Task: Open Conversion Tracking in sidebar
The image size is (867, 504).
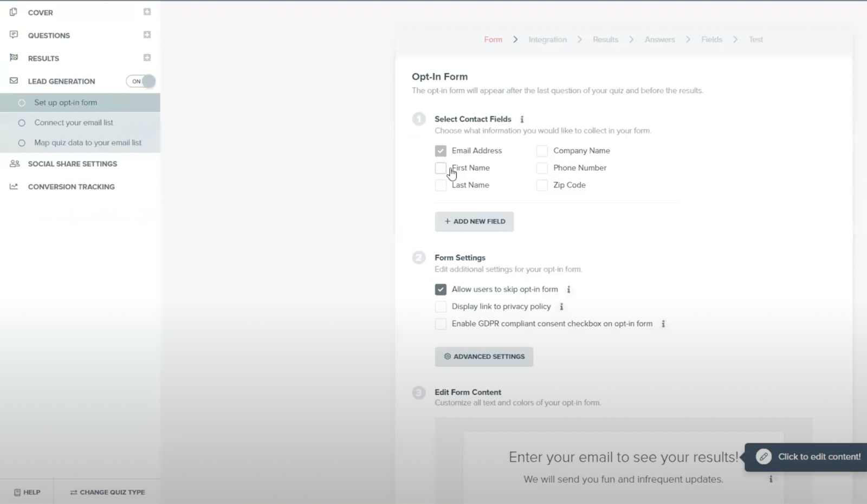Action: click(72, 186)
